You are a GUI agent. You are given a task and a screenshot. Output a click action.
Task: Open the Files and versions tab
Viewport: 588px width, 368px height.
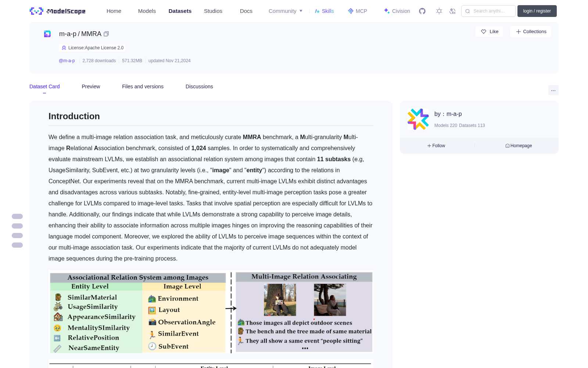143,86
